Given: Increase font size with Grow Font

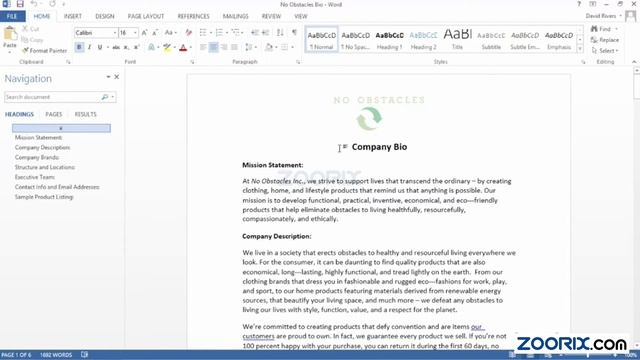Looking at the screenshot, I should point(144,33).
